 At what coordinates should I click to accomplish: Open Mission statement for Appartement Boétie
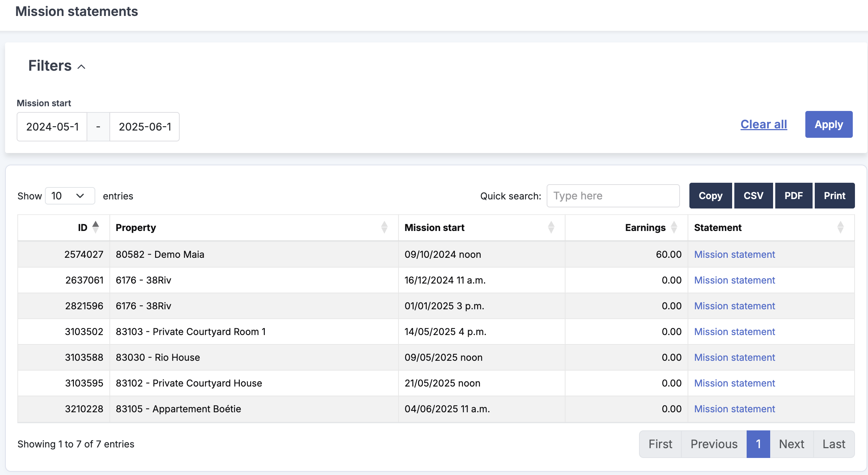[734, 409]
